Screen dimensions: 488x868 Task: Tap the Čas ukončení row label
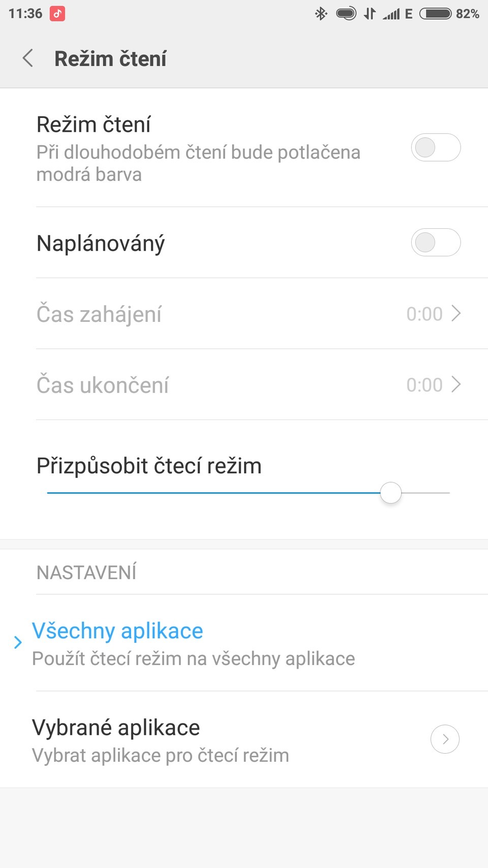[103, 385]
